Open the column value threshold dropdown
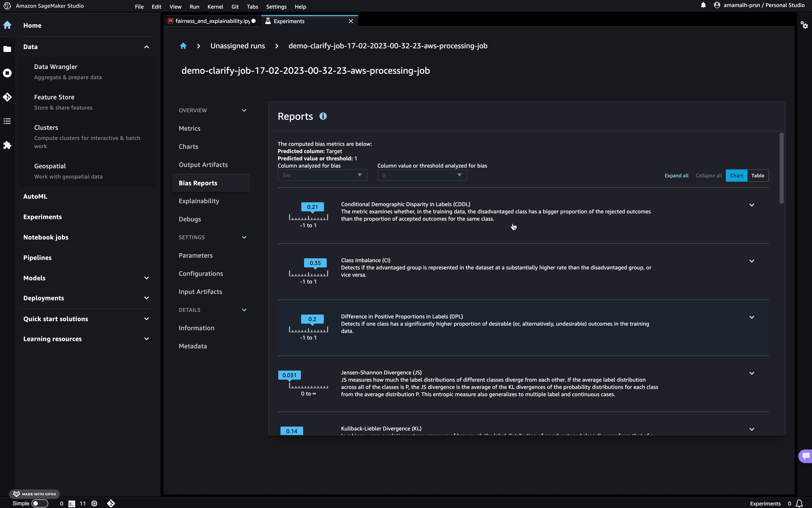 (422, 175)
